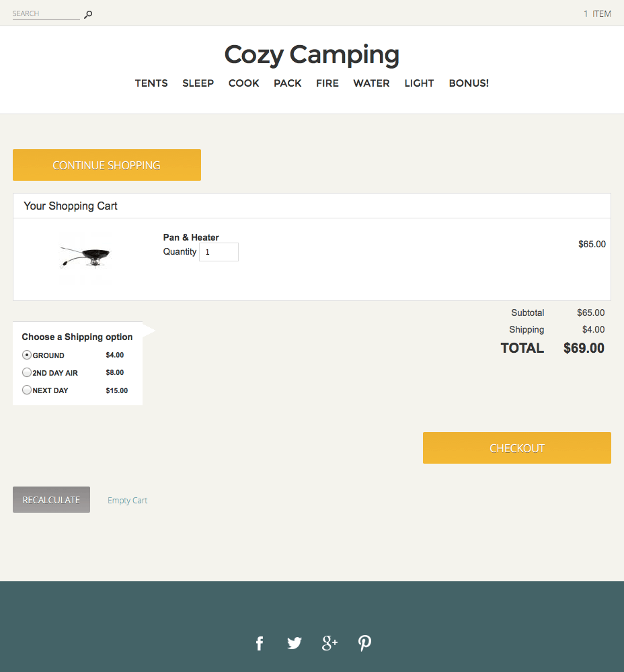Click the Empty Cart link
Screen dimensions: 624x672
(127, 501)
